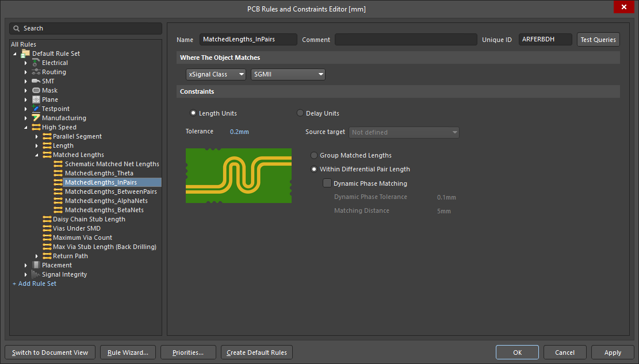Viewport: 639px width, 364px height.
Task: Click the Default Rule Set folder icon
Action: coord(25,53)
